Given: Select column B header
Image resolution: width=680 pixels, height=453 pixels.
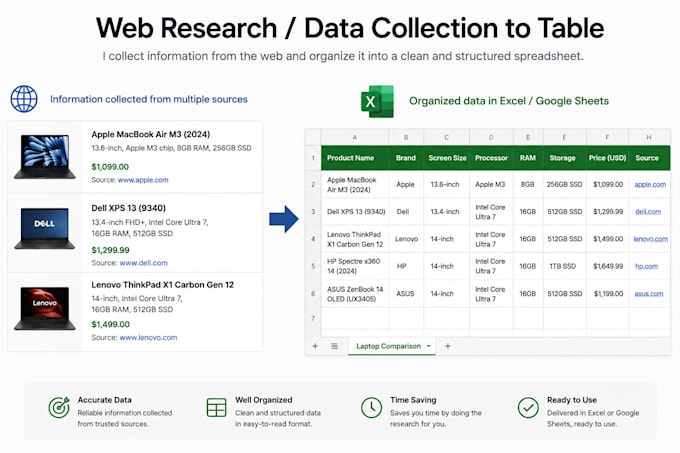Looking at the screenshot, I should [x=406, y=137].
